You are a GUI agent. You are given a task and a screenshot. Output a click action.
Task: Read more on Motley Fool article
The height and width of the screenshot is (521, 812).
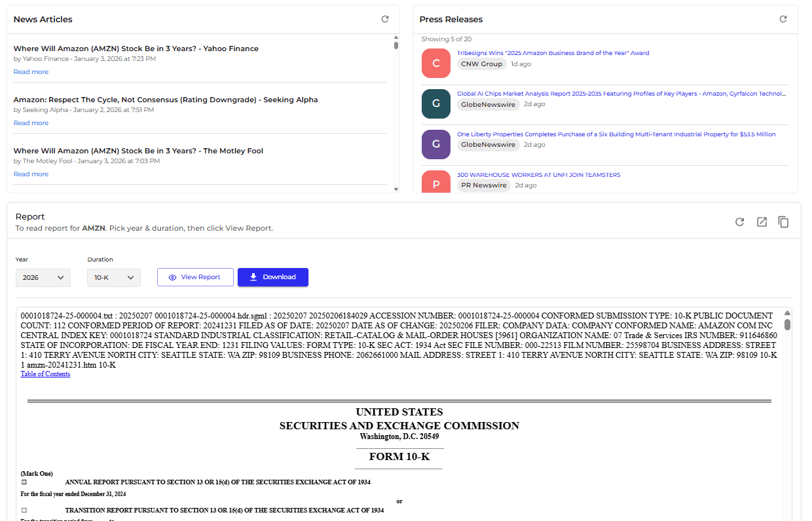coord(31,174)
